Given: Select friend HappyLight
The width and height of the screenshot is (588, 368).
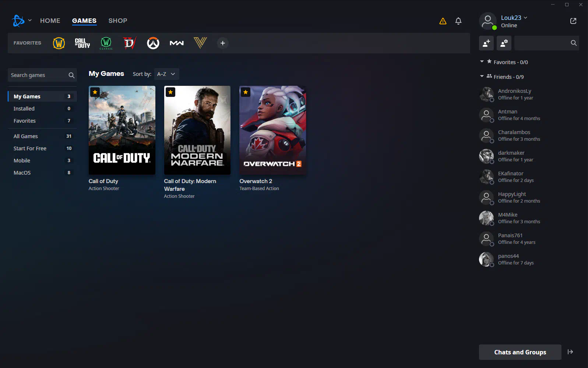Looking at the screenshot, I should point(529,197).
